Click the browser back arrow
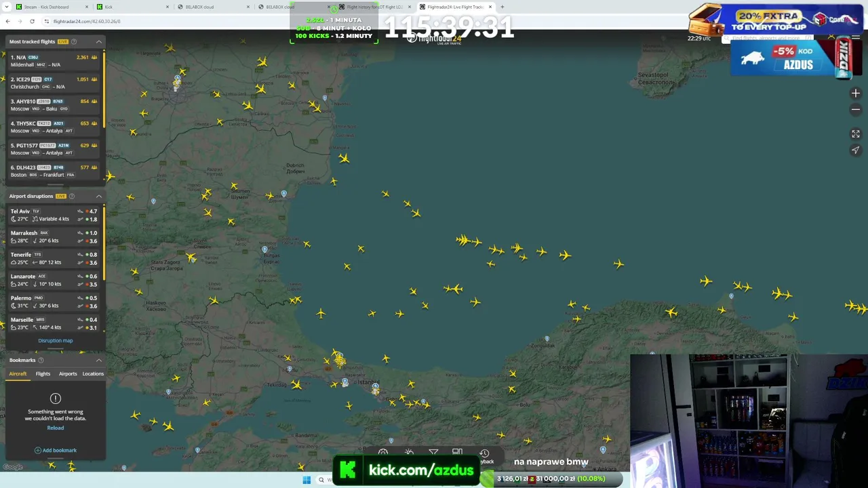 7,21
